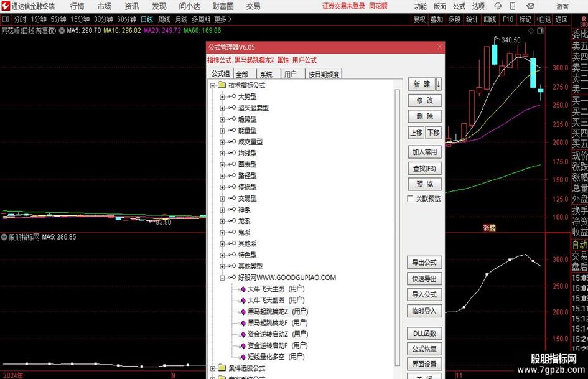Switch chart to 周线 period
The width and height of the screenshot is (588, 379).
point(164,19)
